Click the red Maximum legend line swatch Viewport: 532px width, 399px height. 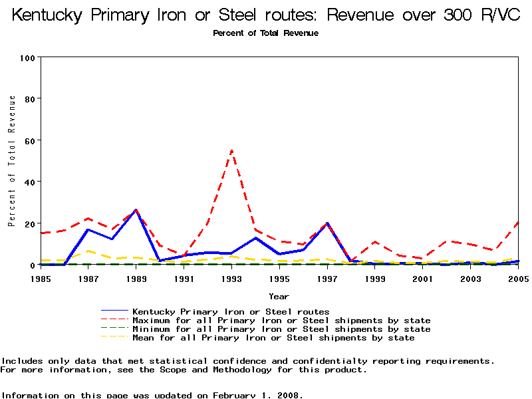pyautogui.click(x=114, y=321)
